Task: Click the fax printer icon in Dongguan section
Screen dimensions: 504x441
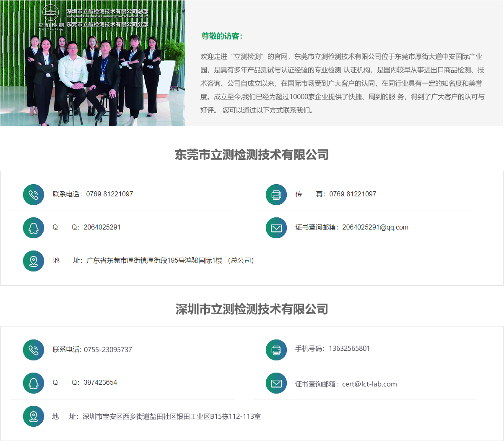Action: pos(276,195)
